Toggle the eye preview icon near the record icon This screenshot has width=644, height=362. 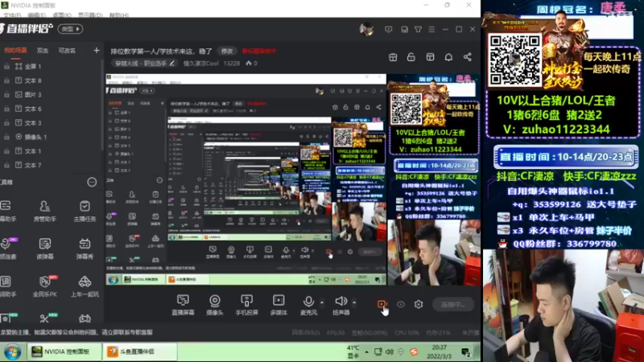point(400,304)
